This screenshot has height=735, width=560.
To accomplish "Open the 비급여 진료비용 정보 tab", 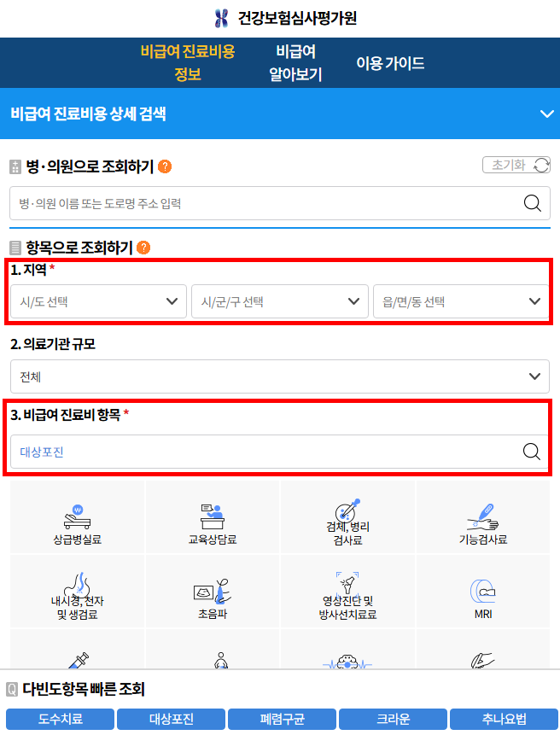I will [x=188, y=63].
